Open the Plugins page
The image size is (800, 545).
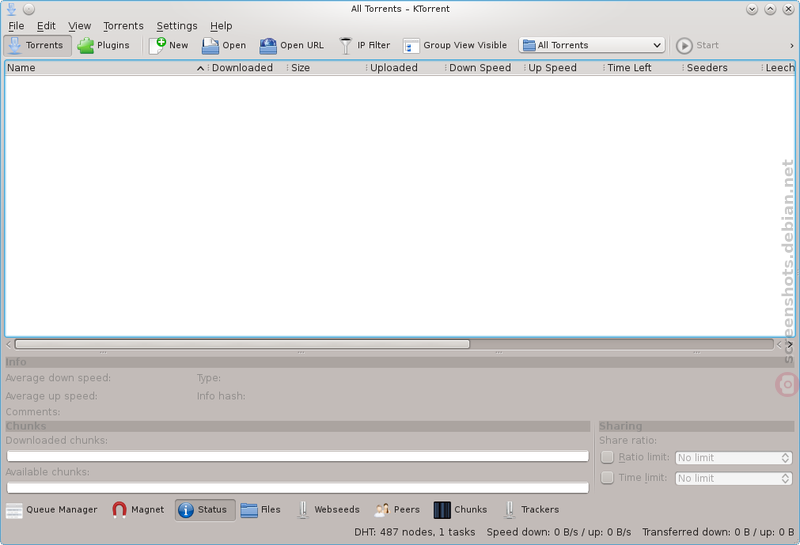(104, 45)
